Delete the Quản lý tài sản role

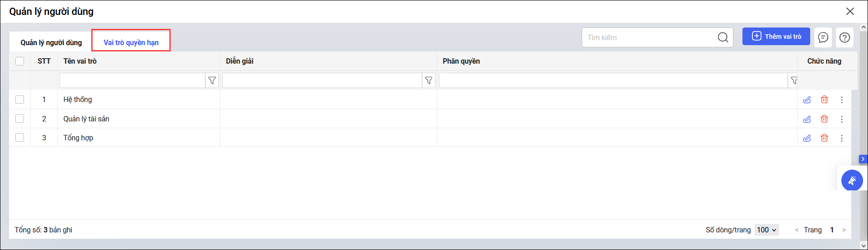click(x=824, y=119)
